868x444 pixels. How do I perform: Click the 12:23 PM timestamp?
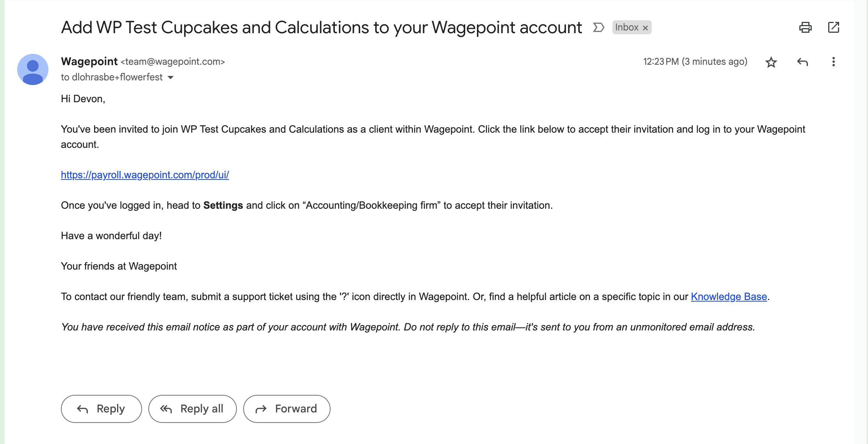click(695, 62)
